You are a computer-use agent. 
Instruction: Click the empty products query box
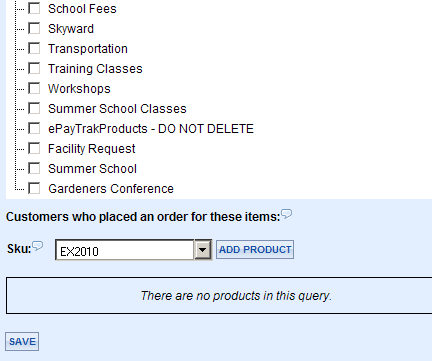click(x=219, y=295)
